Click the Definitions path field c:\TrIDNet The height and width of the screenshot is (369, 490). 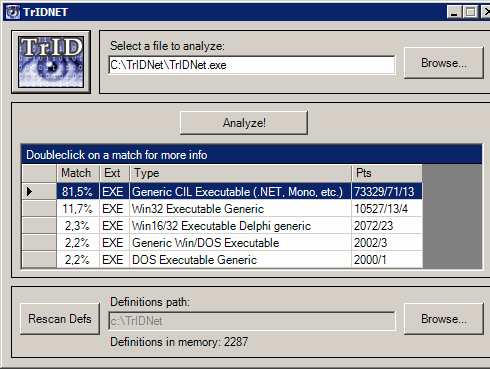click(252, 321)
